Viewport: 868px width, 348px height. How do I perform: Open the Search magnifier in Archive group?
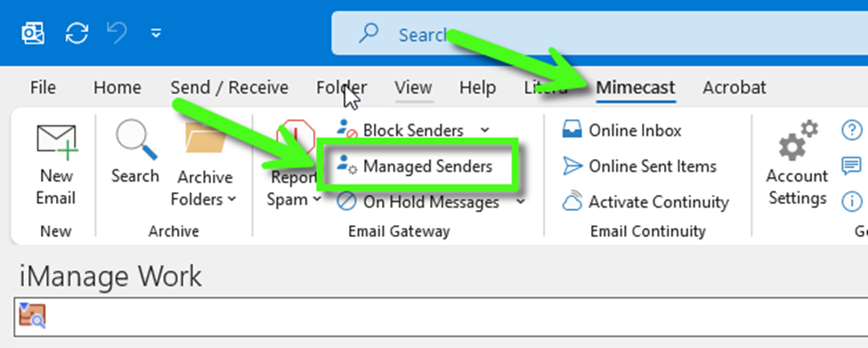point(135,139)
